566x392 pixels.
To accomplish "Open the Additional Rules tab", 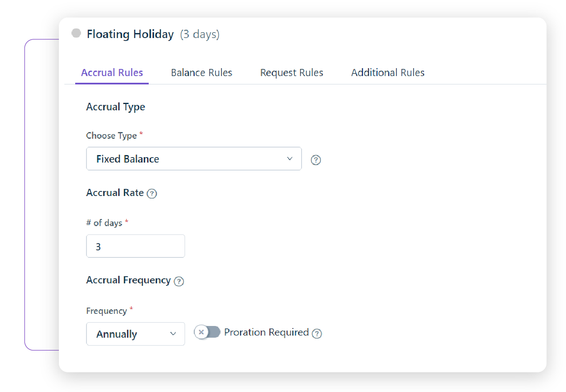I will [x=388, y=72].
